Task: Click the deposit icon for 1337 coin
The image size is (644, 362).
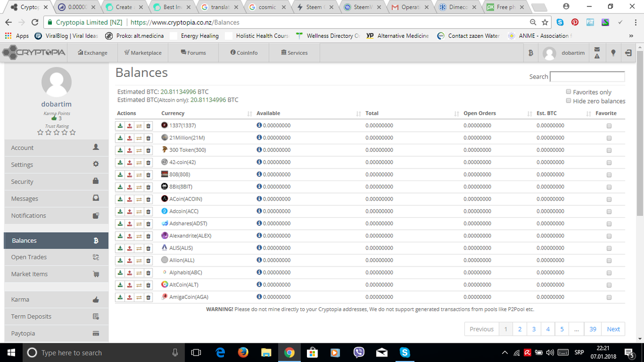Action: click(120, 126)
